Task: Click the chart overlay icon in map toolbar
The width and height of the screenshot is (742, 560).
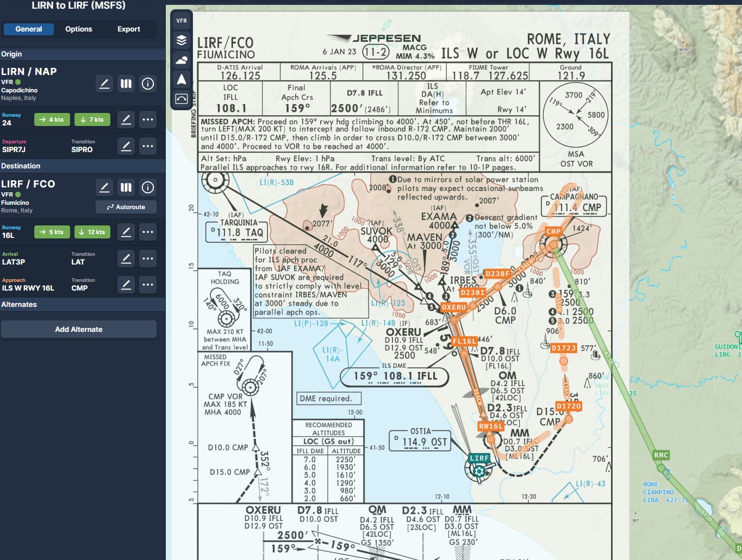Action: 182,99
